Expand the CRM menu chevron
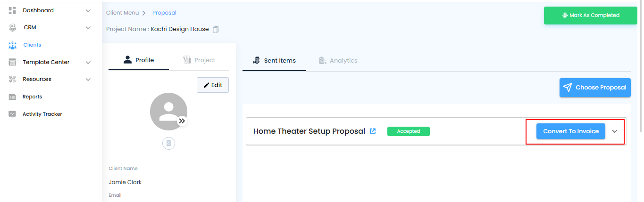Screen dimensions: 644x202 click(x=88, y=28)
